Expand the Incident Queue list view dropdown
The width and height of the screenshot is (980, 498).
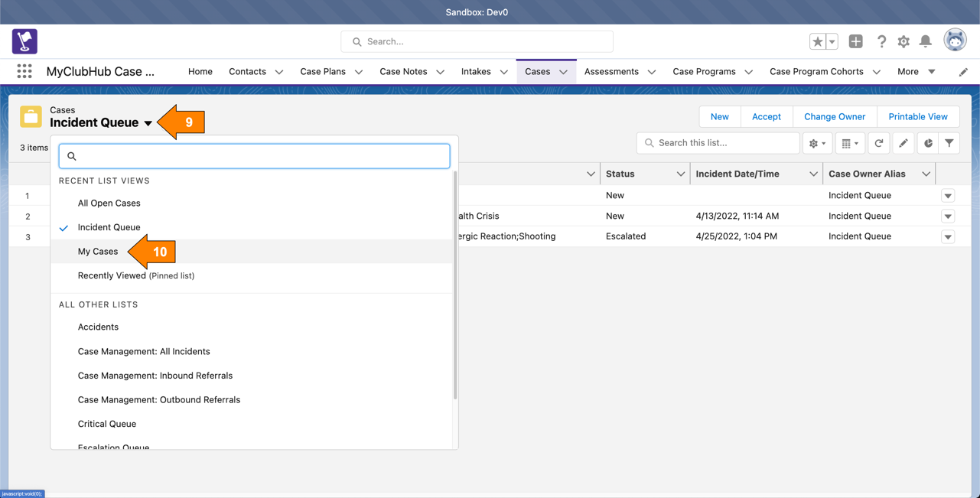click(x=148, y=123)
